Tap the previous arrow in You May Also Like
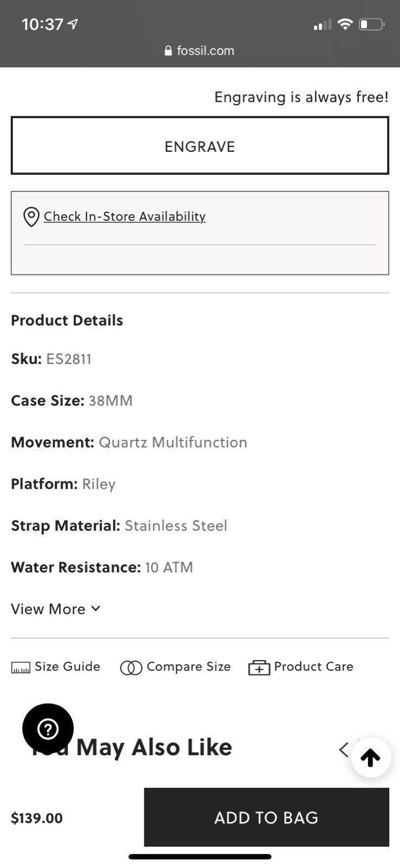400x868 pixels. point(344,750)
